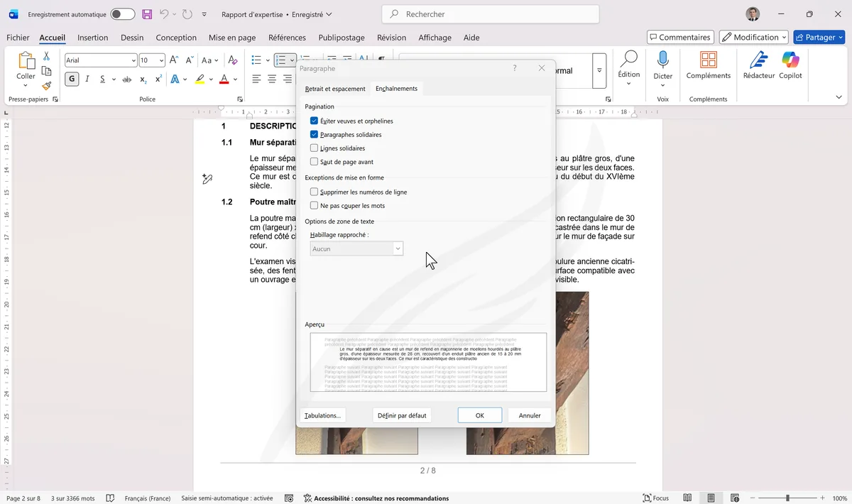Uncheck Éviter veuves et orphelines
The height and width of the screenshot is (504, 852).
[x=315, y=121]
